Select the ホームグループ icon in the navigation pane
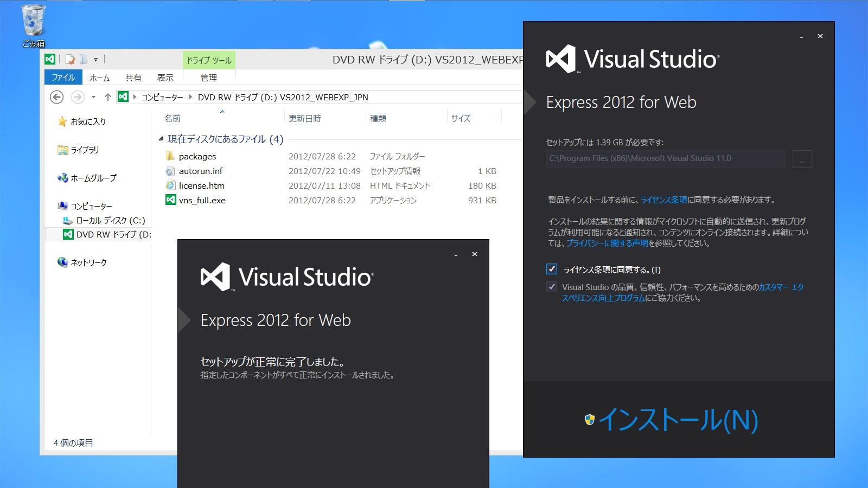This screenshot has width=868, height=488. pos(63,178)
